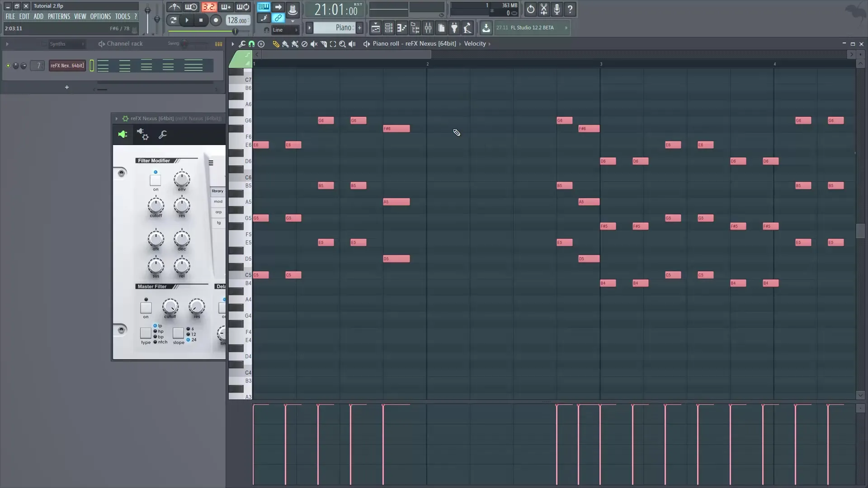Open the TOOLS menu
This screenshot has height=488, width=868.
[x=123, y=16]
